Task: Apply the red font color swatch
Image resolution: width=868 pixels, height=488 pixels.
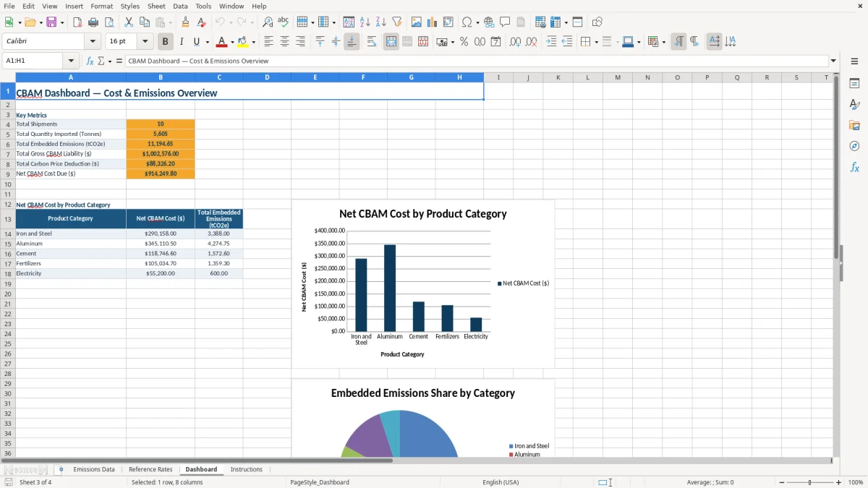Action: [222, 42]
